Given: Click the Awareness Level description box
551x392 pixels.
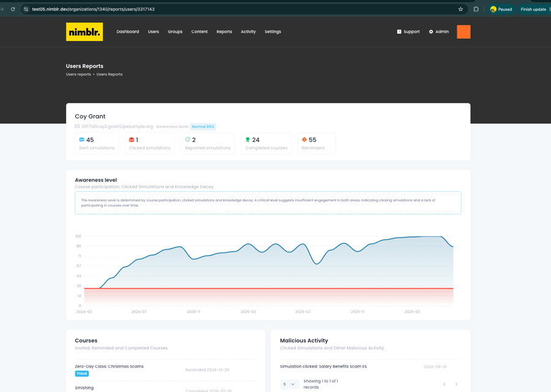Looking at the screenshot, I should (268, 203).
